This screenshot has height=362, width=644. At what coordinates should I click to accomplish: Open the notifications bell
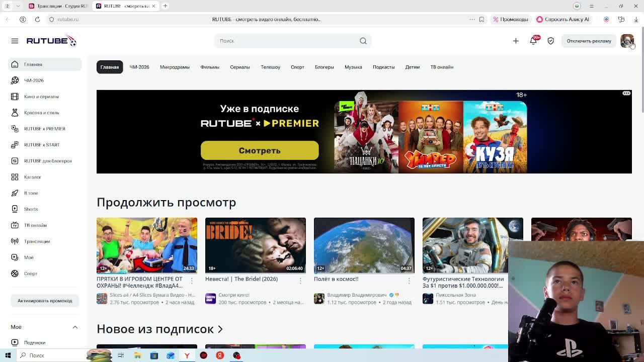[x=533, y=41]
